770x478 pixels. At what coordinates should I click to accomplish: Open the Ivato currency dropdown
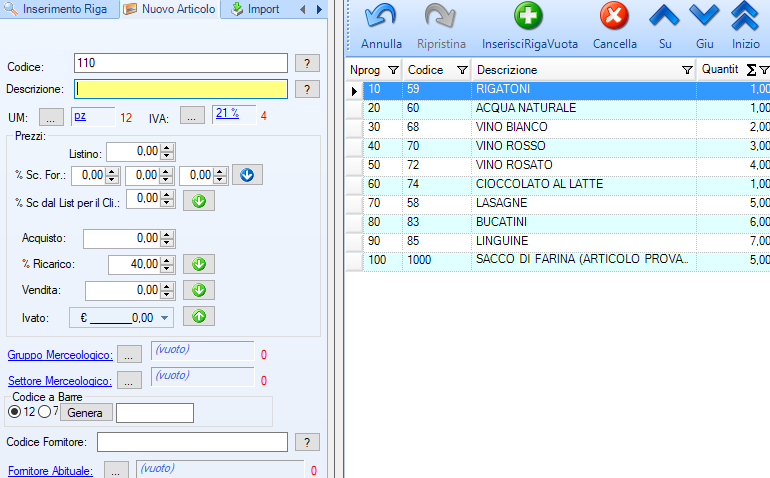[x=164, y=317]
